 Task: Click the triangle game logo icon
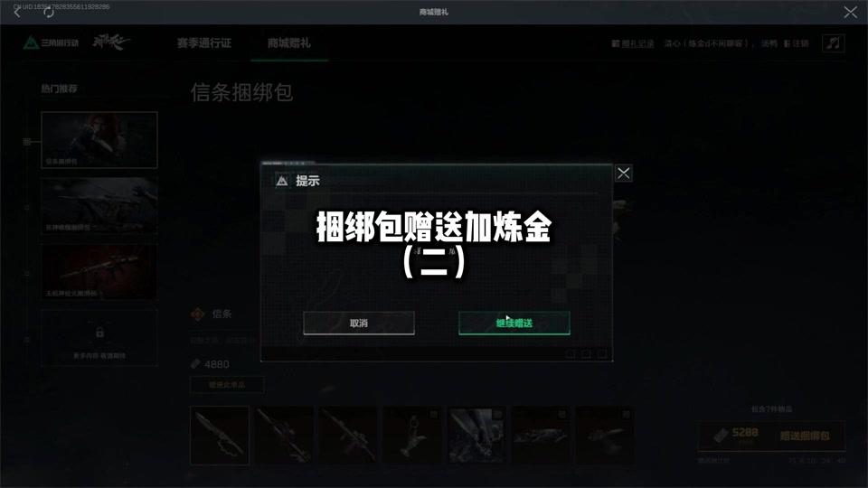point(31,42)
